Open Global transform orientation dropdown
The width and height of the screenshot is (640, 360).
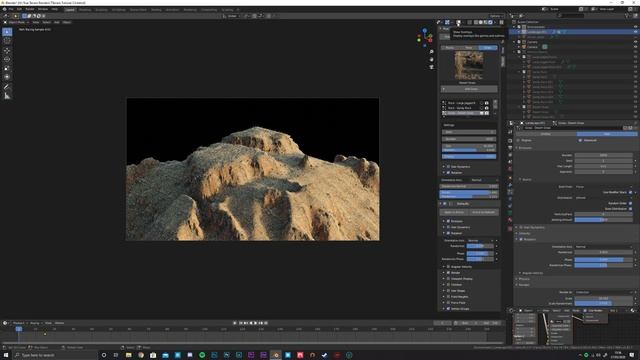(231, 16)
